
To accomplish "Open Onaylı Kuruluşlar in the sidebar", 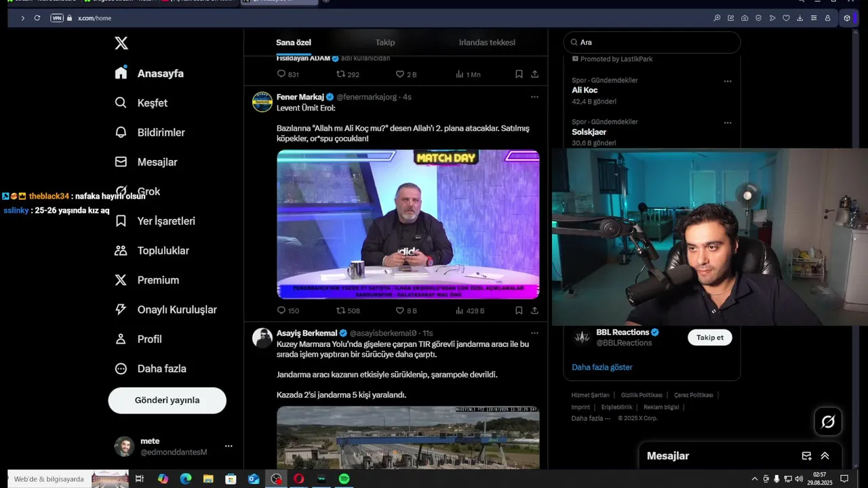I will coord(165,310).
